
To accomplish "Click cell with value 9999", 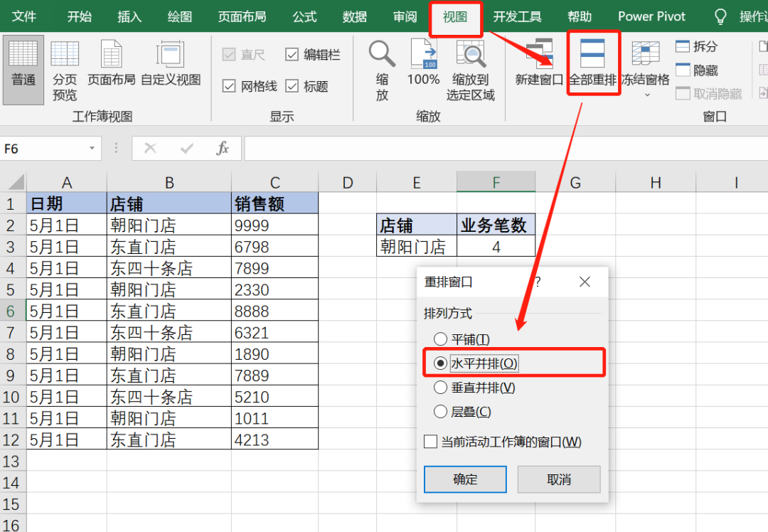I will point(274,225).
